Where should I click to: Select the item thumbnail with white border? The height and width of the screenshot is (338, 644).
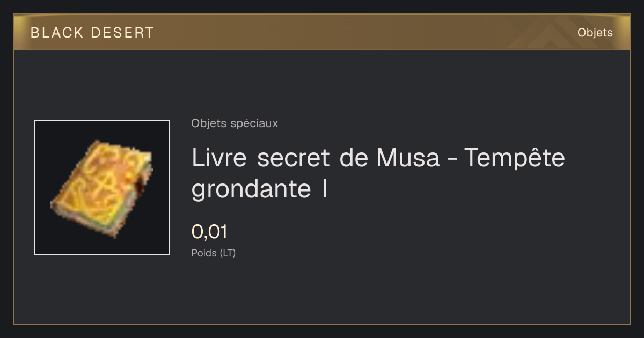(102, 187)
